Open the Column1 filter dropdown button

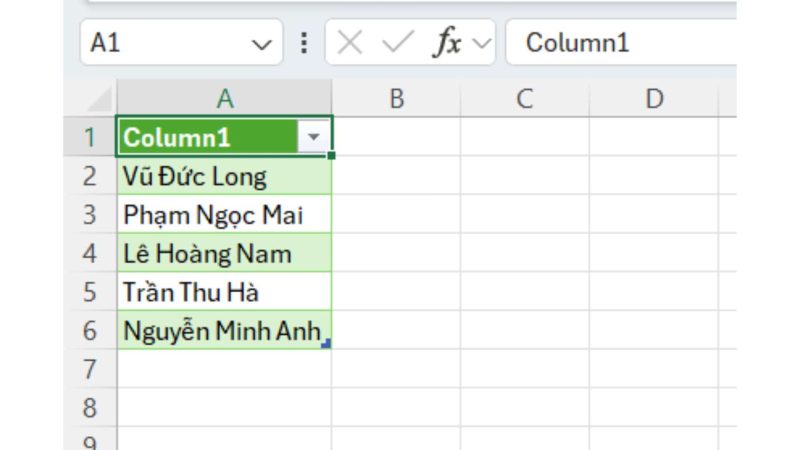point(314,137)
